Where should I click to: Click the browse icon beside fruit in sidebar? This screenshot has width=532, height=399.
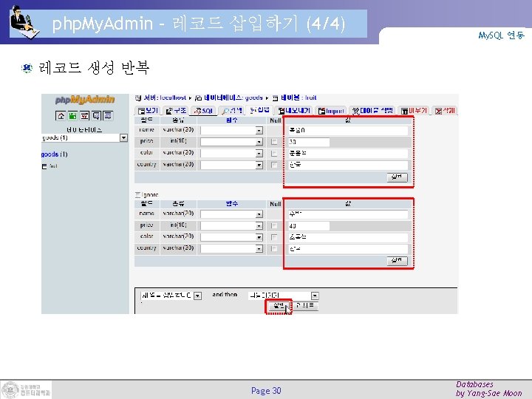pyautogui.click(x=44, y=166)
